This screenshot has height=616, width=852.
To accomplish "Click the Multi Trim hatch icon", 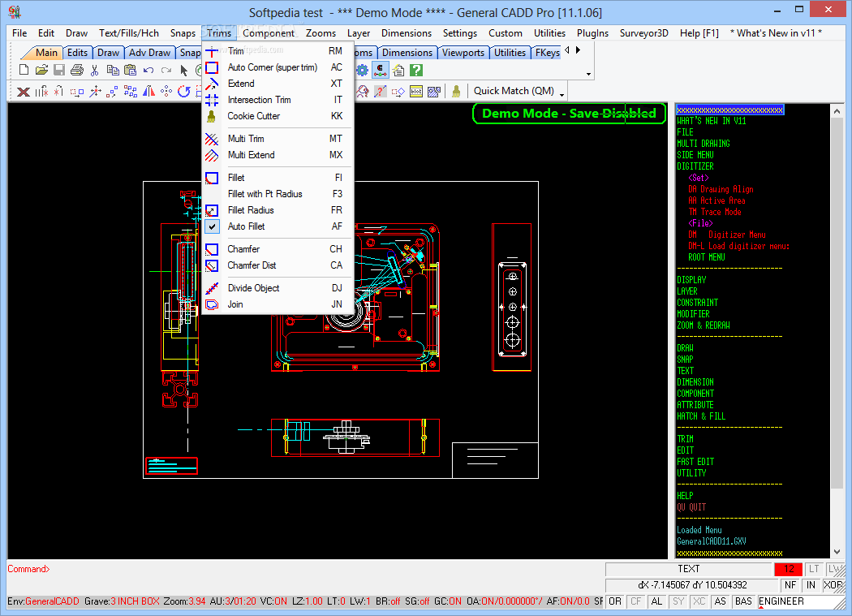I will [212, 139].
